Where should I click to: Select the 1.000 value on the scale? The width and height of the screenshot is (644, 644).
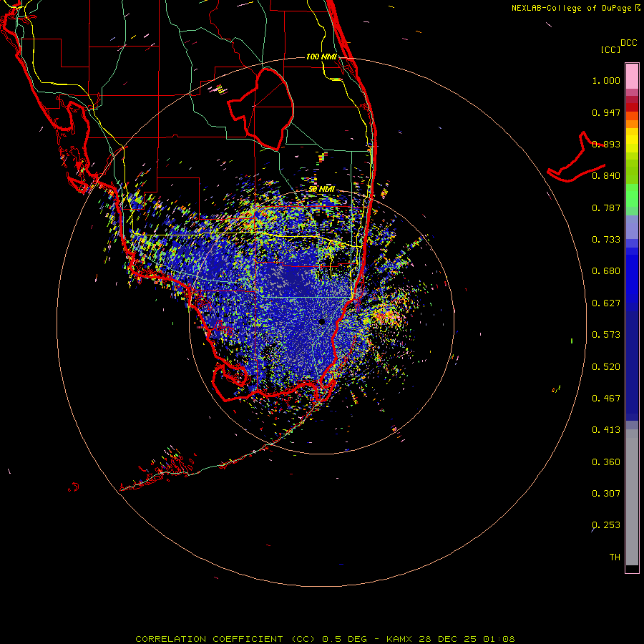606,80
